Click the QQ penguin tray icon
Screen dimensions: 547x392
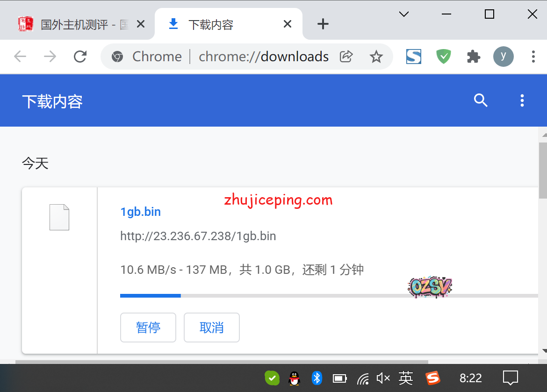point(294,378)
